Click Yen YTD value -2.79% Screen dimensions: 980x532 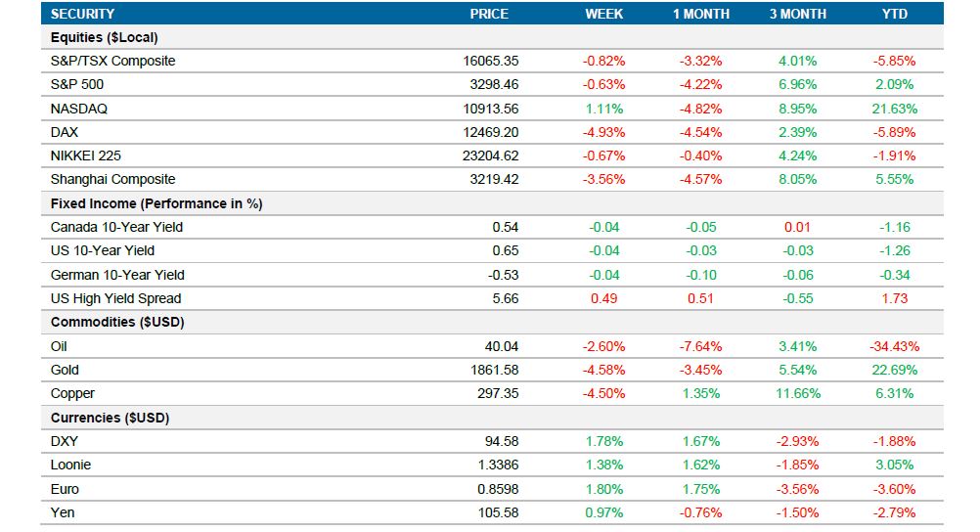click(894, 513)
